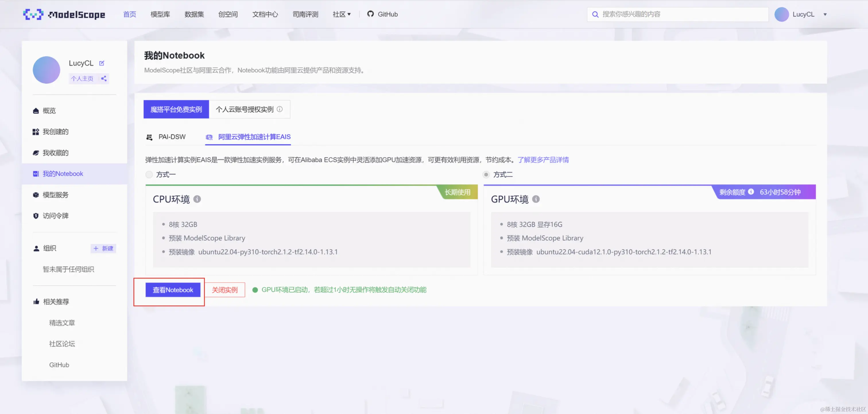This screenshot has height=414, width=868.
Task: Click the CPU 预装镜像 ubuntu22.04-py310 line
Action: pyautogui.click(x=253, y=252)
